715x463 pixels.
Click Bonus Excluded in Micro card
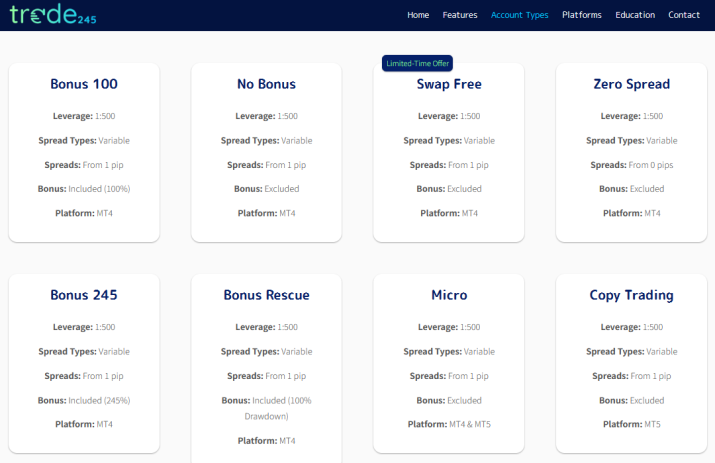(x=449, y=401)
